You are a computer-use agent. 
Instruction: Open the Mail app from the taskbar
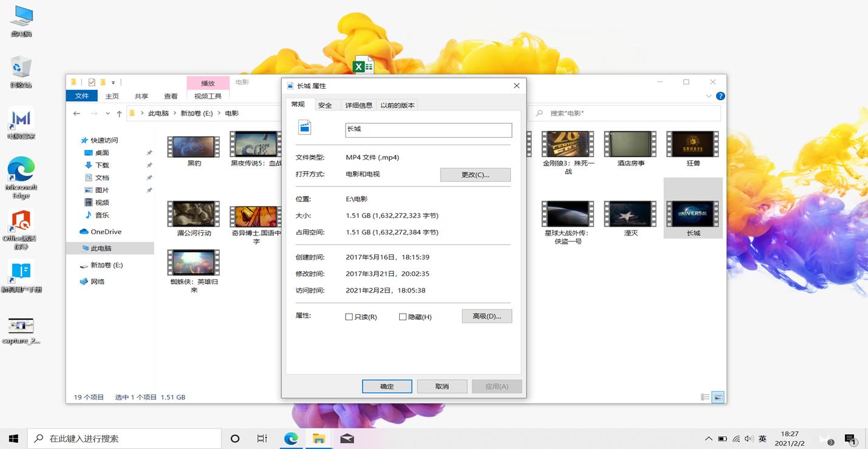coord(347,438)
